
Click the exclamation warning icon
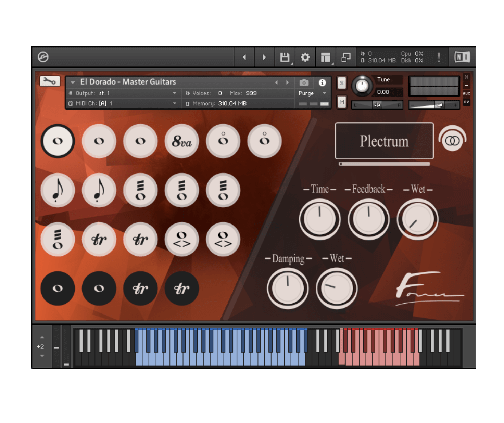[x=439, y=57]
